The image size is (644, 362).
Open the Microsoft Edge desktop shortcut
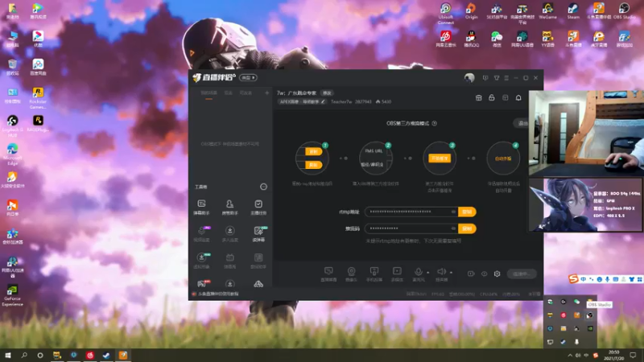click(12, 154)
